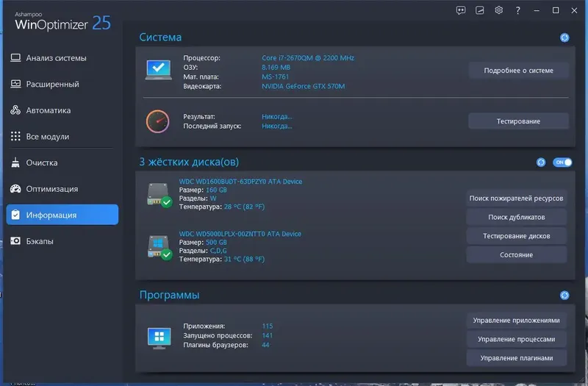Click partitions value C,D,G
588x386 pixels.
[218, 251]
